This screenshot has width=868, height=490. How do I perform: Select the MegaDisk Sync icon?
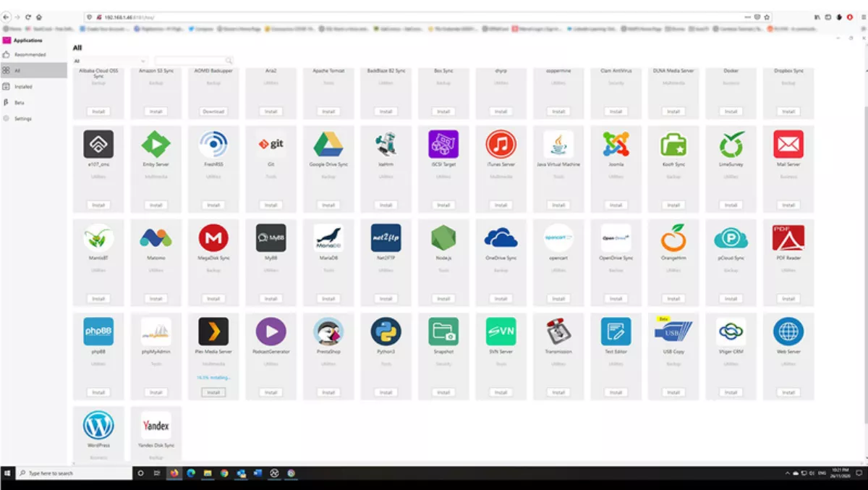pos(213,237)
